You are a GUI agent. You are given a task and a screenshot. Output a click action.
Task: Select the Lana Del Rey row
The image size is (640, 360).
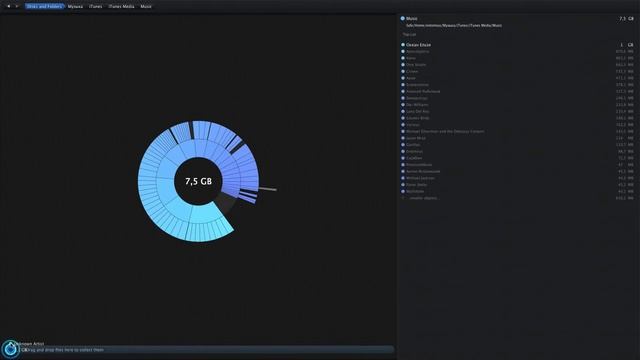click(517, 111)
